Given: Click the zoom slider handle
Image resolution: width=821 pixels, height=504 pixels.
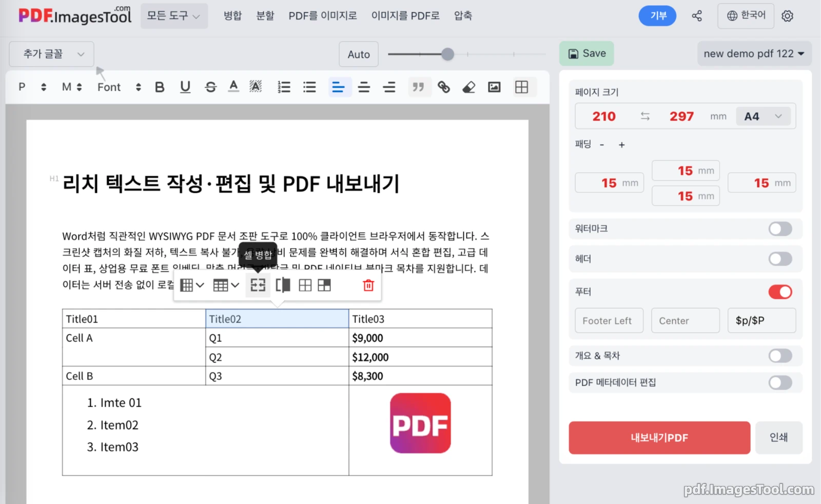Looking at the screenshot, I should click(447, 54).
